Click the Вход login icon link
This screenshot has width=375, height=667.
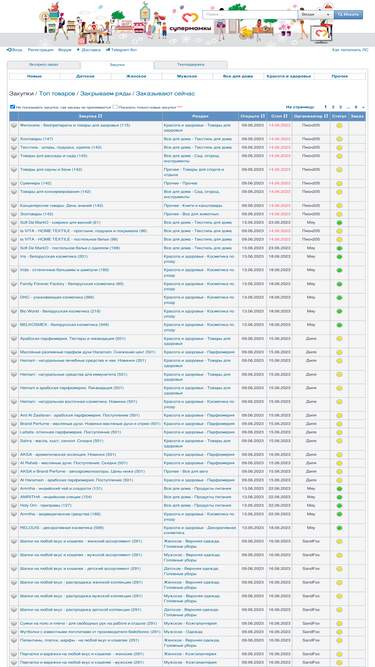(x=14, y=50)
